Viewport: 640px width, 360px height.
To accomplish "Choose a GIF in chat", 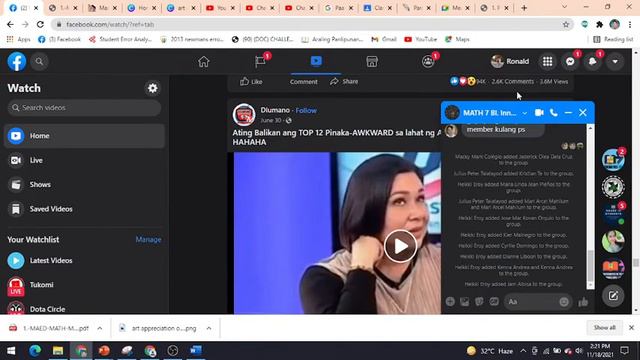I will (494, 302).
